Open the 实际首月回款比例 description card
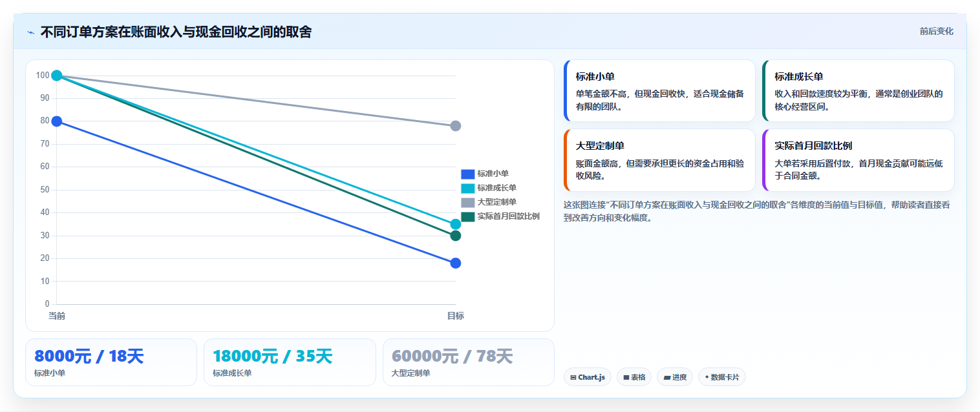 click(858, 160)
